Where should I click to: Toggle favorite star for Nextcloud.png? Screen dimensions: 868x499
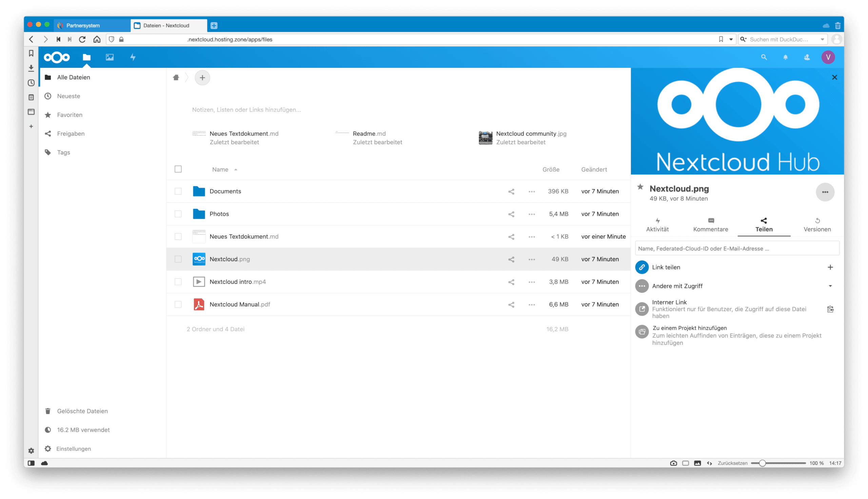point(640,187)
